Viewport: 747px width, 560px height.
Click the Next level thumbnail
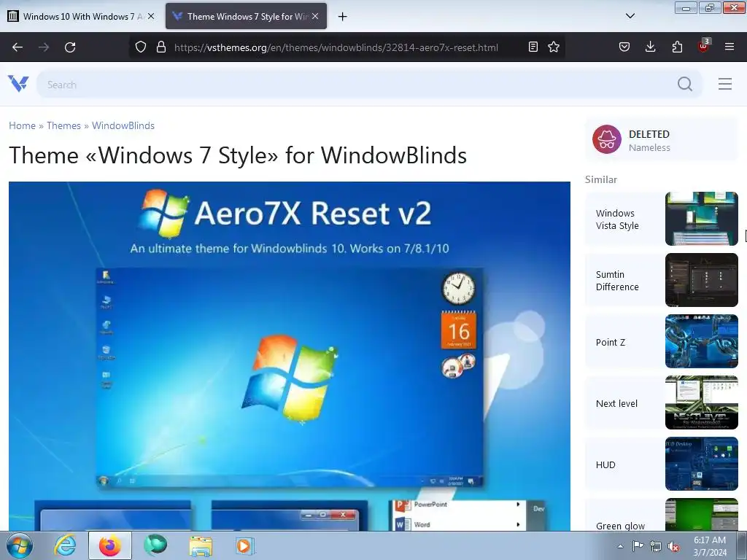(701, 402)
